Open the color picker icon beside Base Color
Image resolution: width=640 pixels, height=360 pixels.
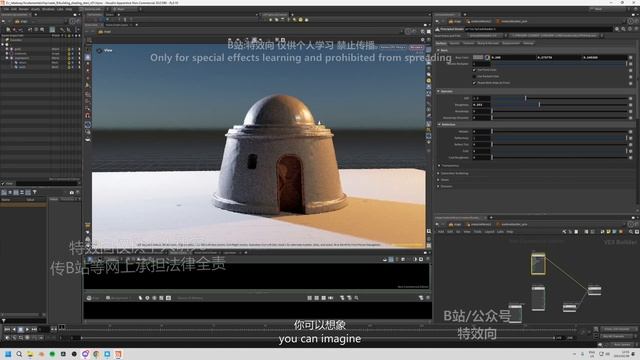pos(487,58)
